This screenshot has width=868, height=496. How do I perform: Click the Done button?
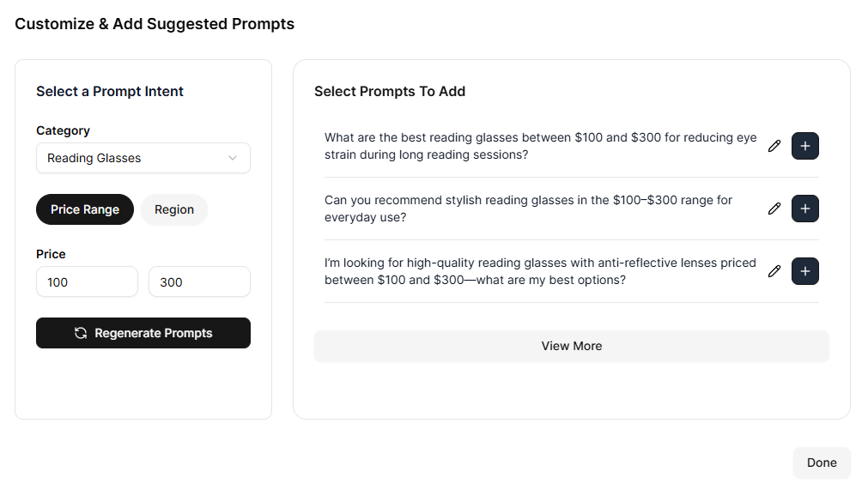click(821, 463)
